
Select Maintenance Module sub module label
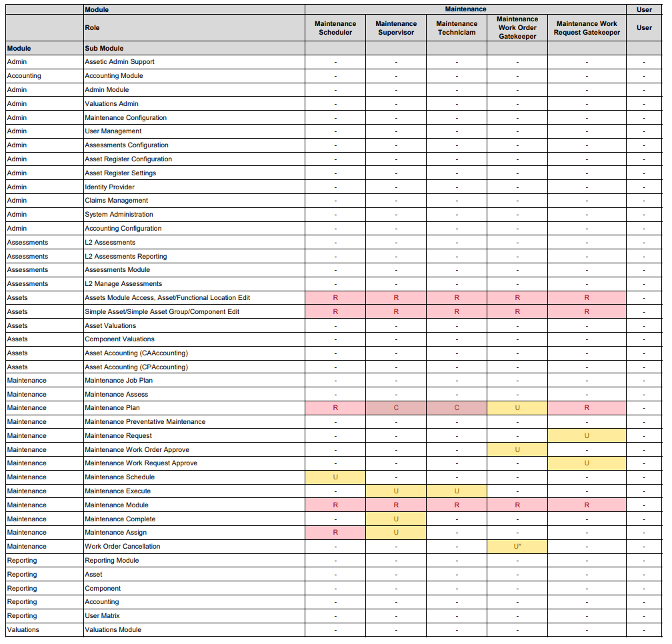(117, 505)
